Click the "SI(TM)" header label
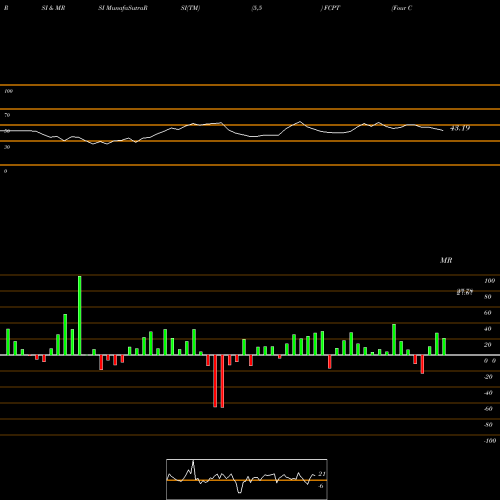The height and width of the screenshot is (500, 500). (190, 8)
